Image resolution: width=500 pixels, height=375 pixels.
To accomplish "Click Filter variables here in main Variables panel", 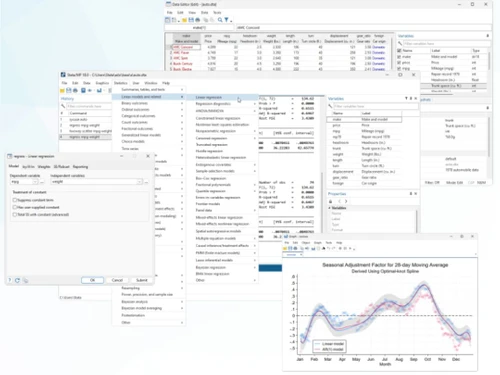I will [376, 106].
